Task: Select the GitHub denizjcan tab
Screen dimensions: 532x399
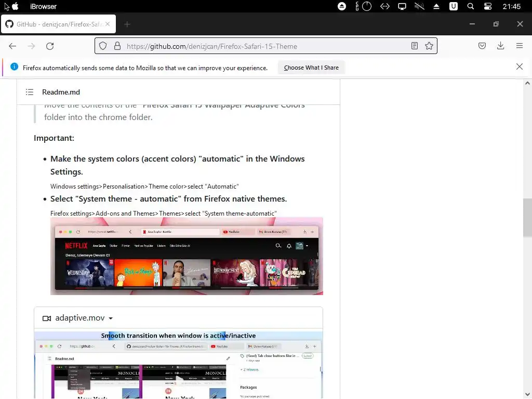Action: point(58,24)
